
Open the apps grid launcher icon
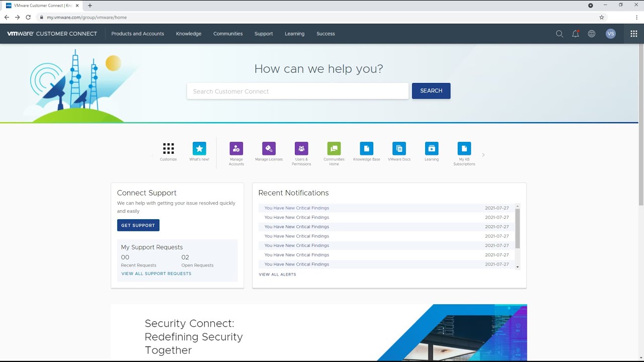[x=634, y=34]
